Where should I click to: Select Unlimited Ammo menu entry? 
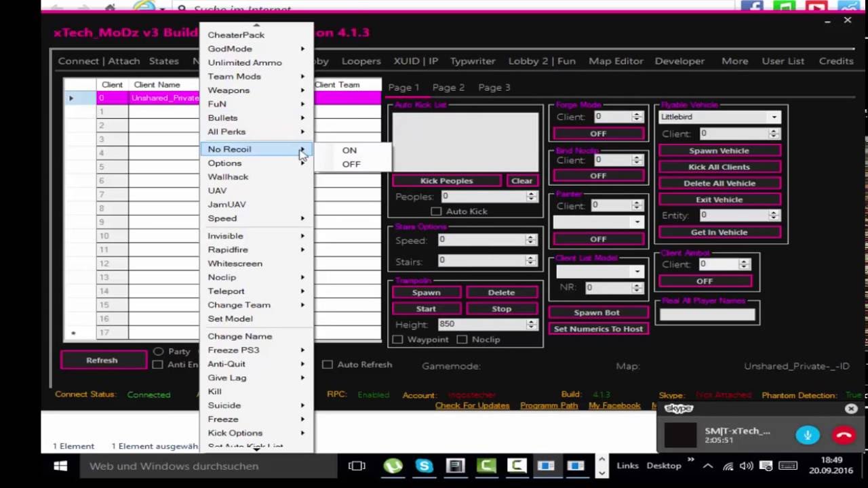256,62
